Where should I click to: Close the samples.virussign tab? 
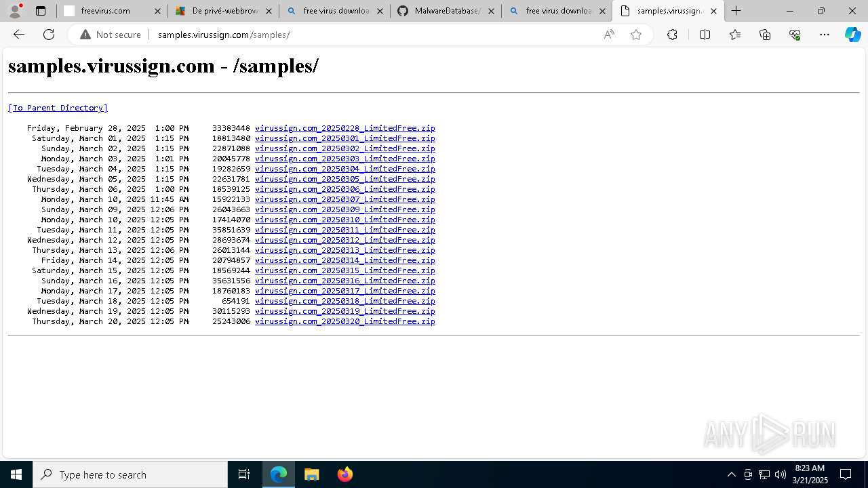(x=713, y=11)
